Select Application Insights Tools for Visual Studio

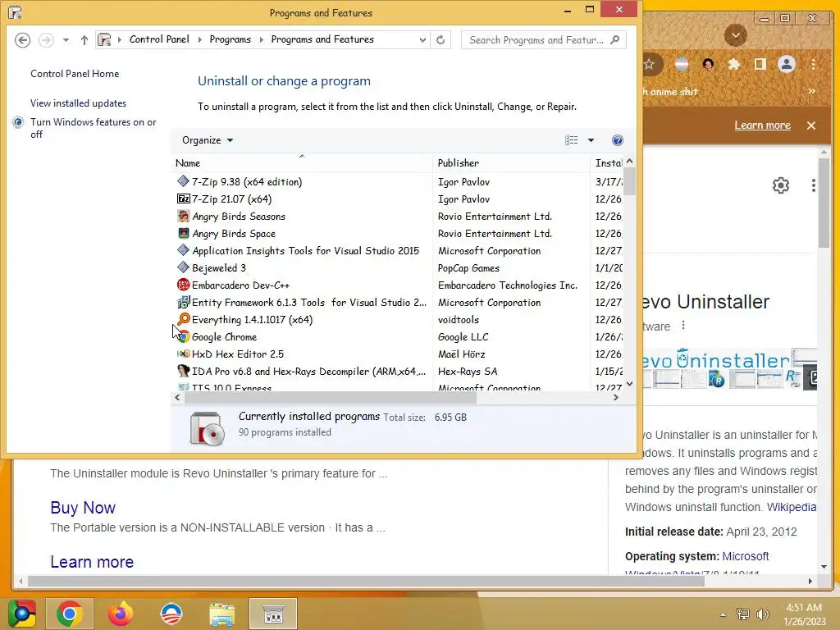click(x=305, y=251)
